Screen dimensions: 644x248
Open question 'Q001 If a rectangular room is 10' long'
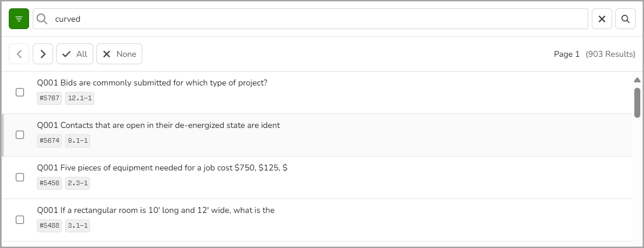(x=156, y=210)
